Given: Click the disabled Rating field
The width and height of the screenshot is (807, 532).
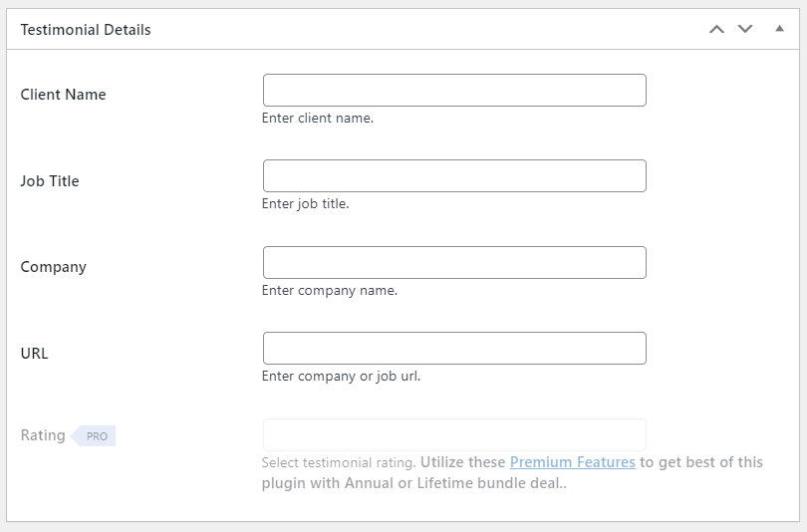Looking at the screenshot, I should click(454, 434).
